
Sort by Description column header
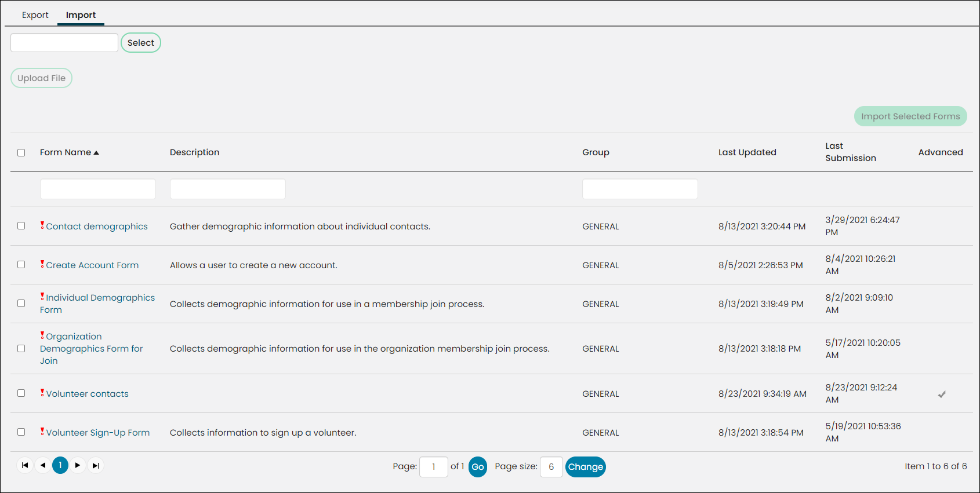pos(195,152)
